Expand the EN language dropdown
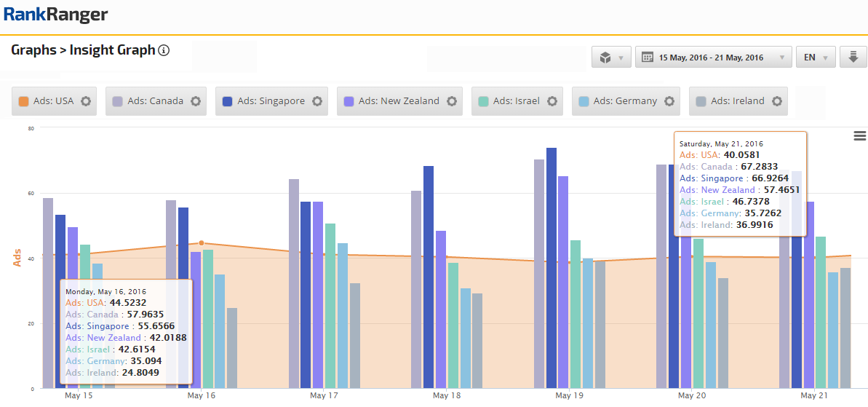Viewport: 868px width, 407px height. pyautogui.click(x=815, y=58)
